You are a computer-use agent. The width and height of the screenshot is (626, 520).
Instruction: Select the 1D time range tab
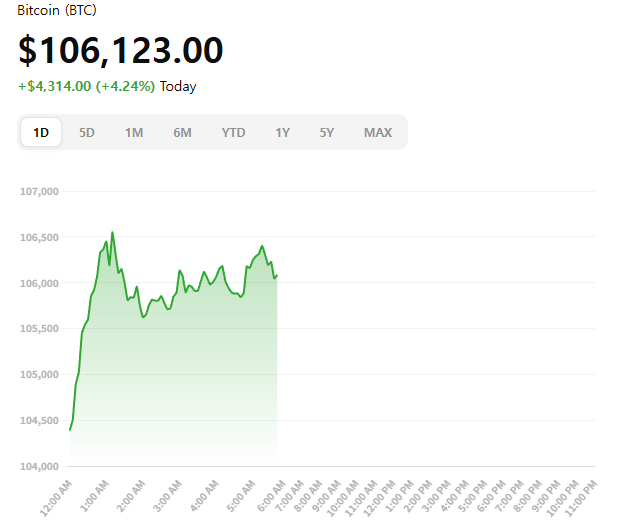pos(41,132)
